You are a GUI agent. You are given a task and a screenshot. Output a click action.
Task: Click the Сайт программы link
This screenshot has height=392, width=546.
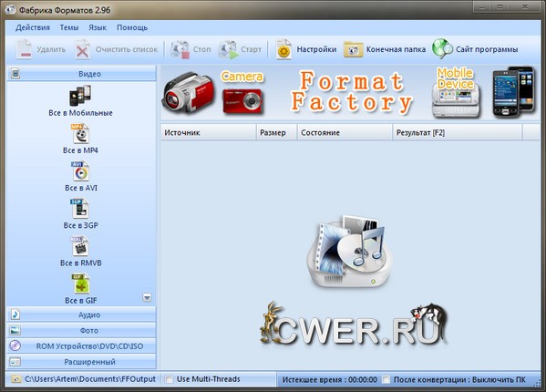[487, 49]
